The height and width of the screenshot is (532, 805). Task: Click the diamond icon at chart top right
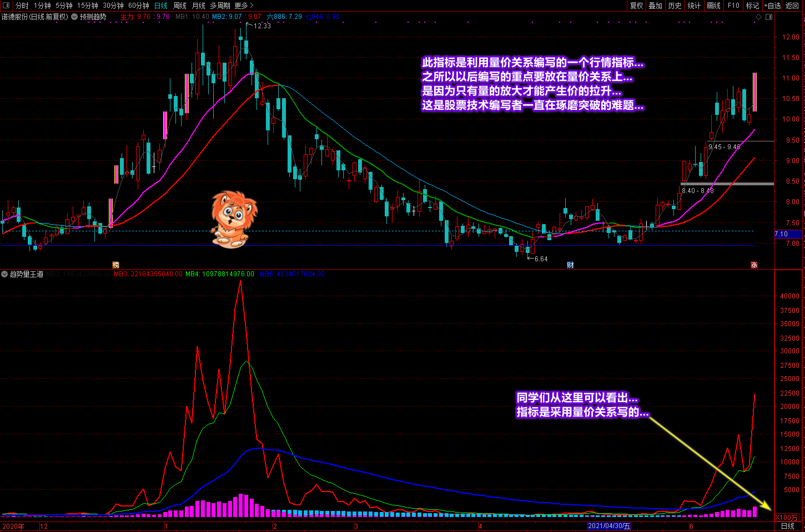click(758, 17)
